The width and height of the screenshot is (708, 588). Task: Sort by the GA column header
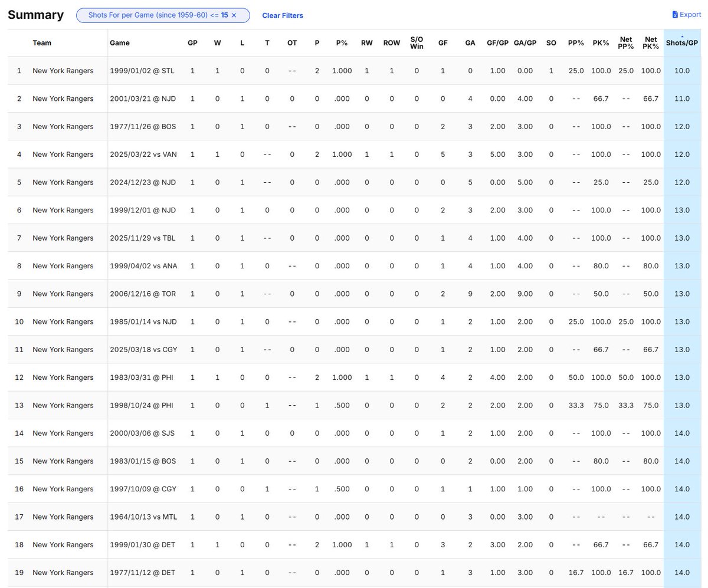(x=470, y=43)
